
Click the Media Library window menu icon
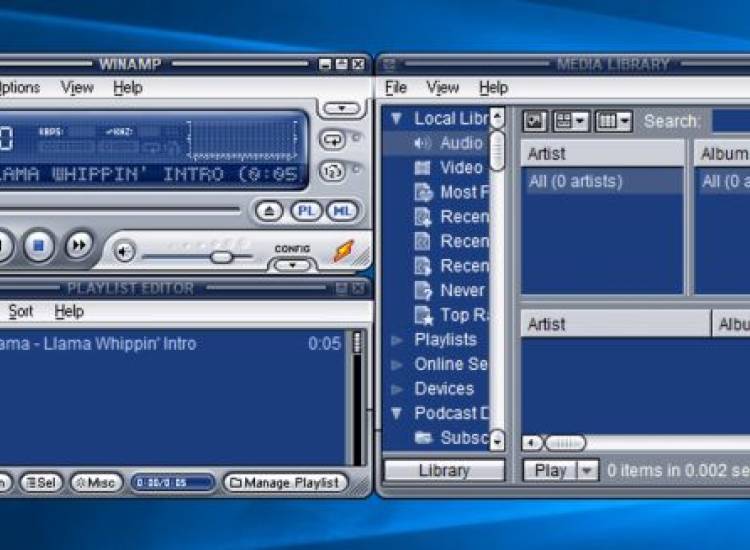389,64
